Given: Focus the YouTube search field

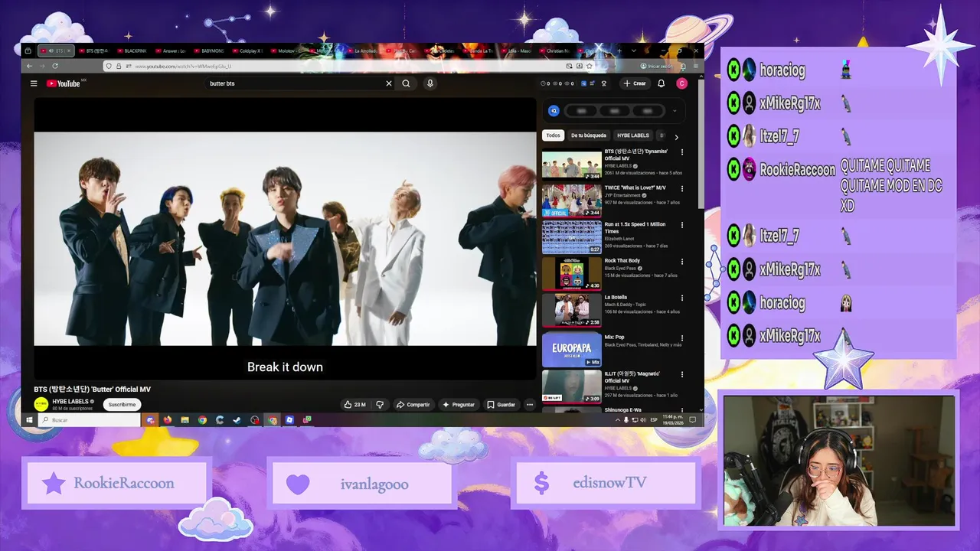Looking at the screenshot, I should (295, 83).
